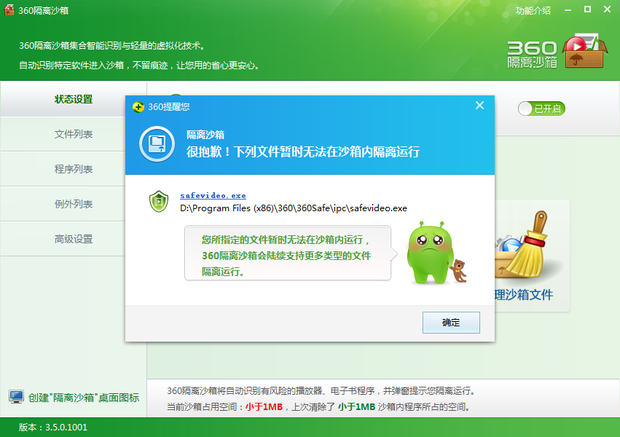Toggle the 已开启 sandbox switch
The height and width of the screenshot is (437, 620).
(541, 108)
